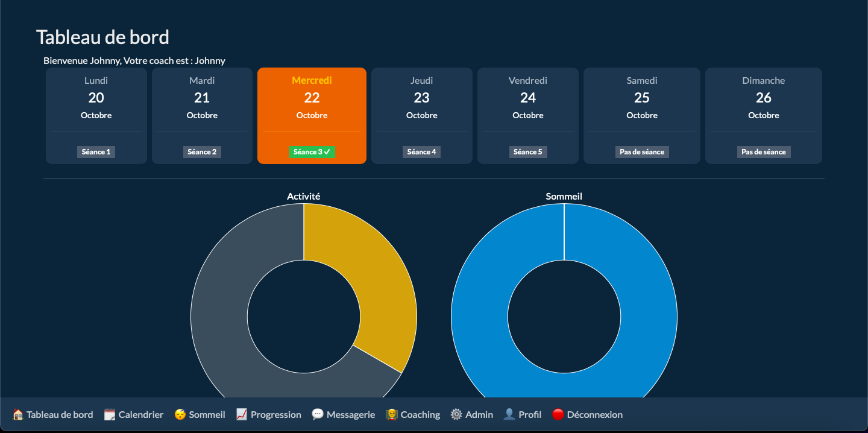Open the Messagerie speech bubble icon
868x433 pixels.
(318, 414)
